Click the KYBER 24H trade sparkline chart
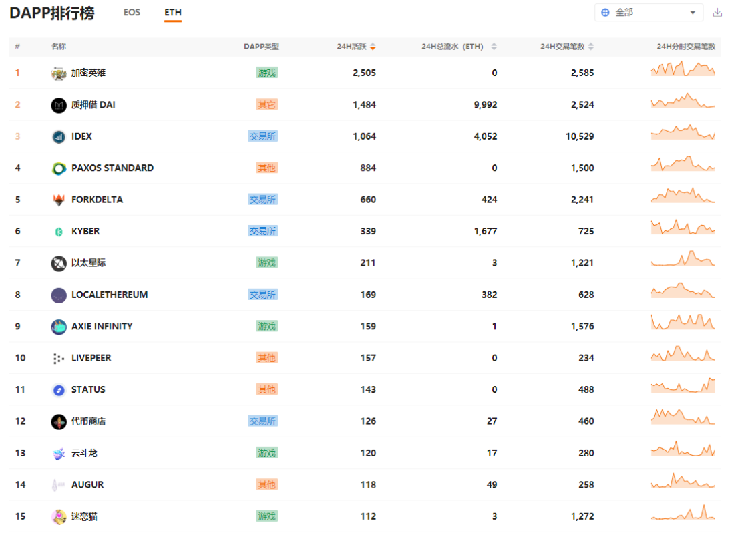Viewport: 756px width, 539px height. point(683,227)
